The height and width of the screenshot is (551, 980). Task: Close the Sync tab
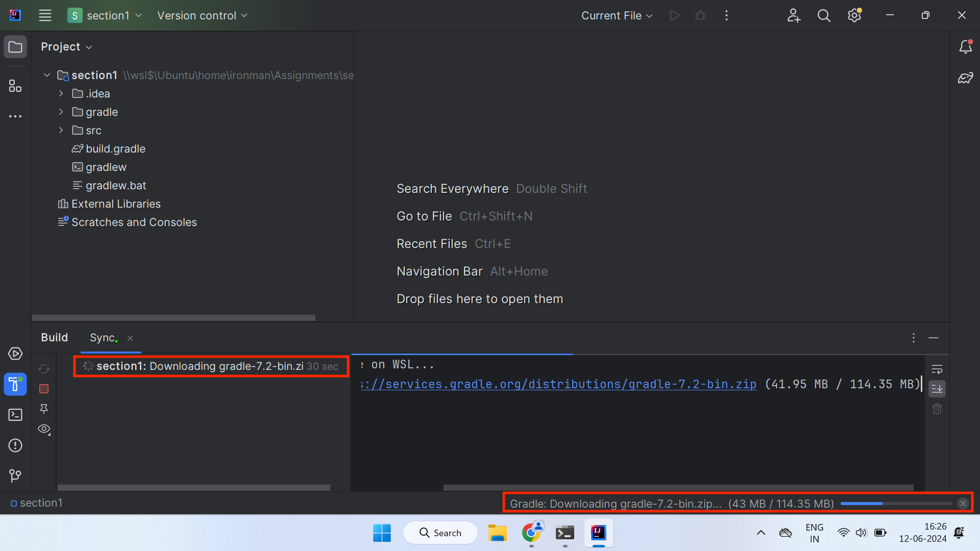[x=130, y=338]
